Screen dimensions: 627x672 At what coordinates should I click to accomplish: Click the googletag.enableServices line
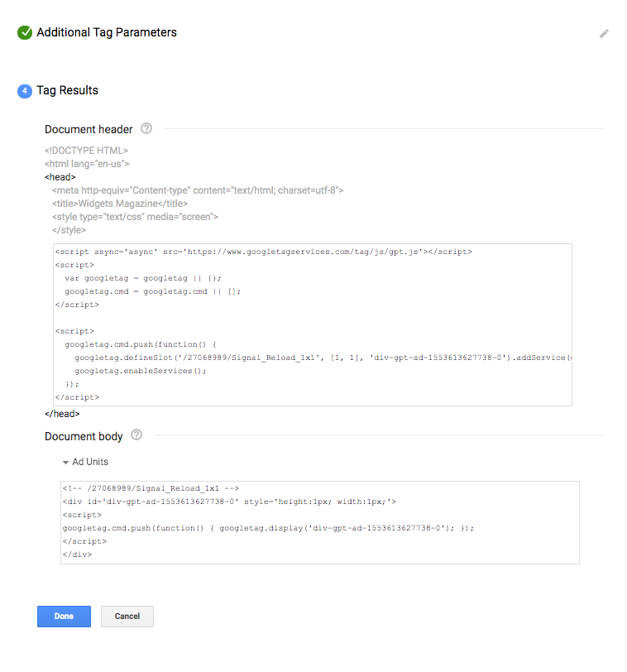(x=140, y=371)
